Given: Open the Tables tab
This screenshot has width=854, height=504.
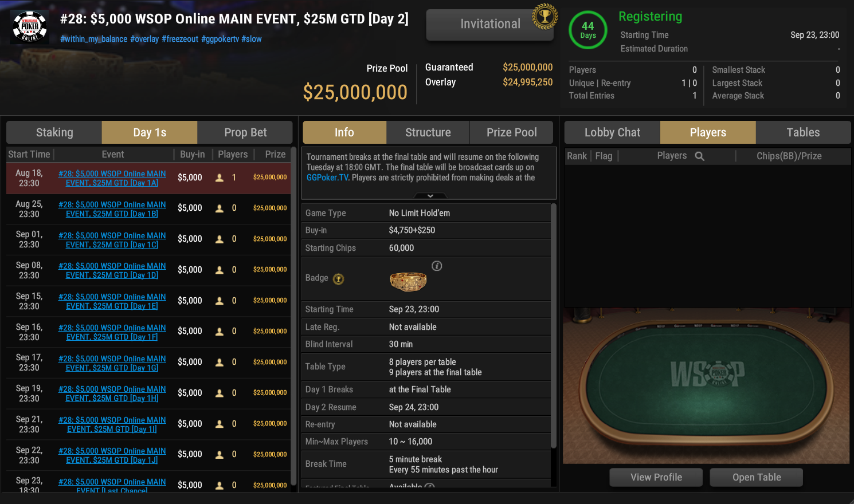Looking at the screenshot, I should pyautogui.click(x=803, y=132).
